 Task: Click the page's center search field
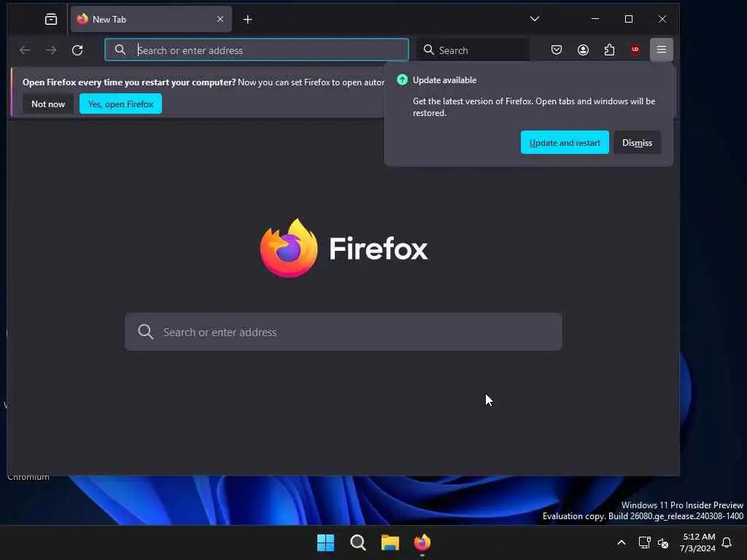[344, 332]
